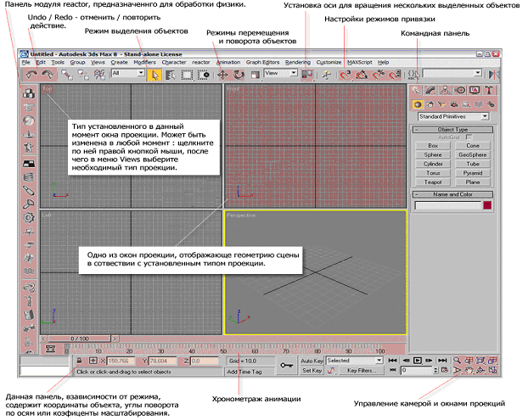Open the File menu
This screenshot has width=528, height=420.
[26, 62]
